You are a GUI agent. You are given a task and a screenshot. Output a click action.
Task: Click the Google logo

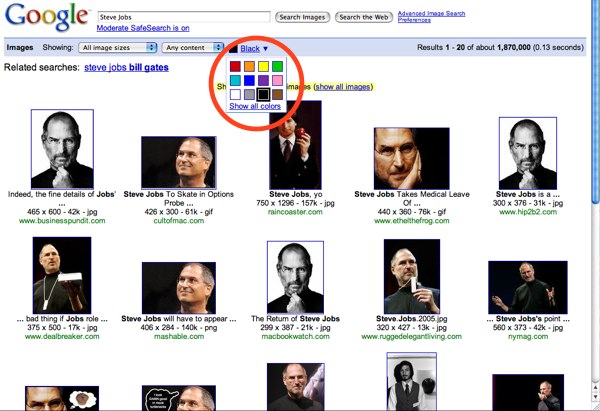(x=46, y=16)
